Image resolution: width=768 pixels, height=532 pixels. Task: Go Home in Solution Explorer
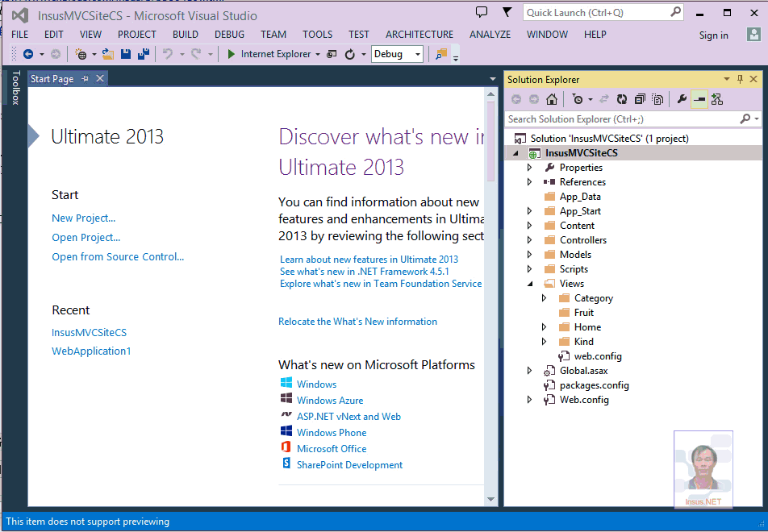552,99
